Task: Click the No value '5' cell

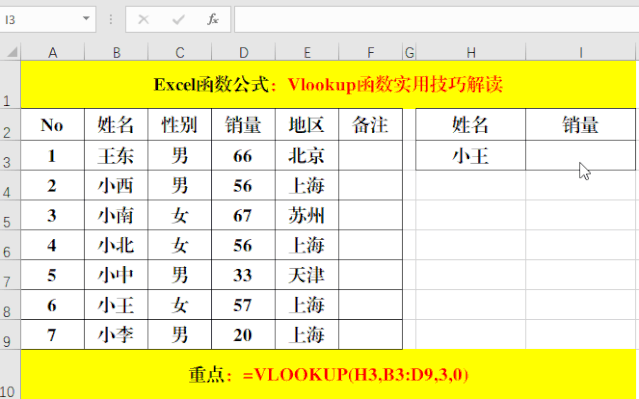Action: [53, 275]
